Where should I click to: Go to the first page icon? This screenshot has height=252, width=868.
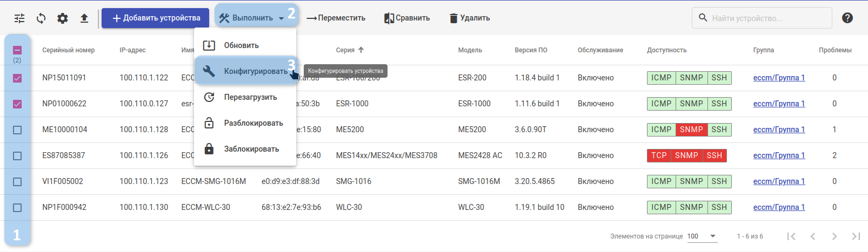(791, 236)
